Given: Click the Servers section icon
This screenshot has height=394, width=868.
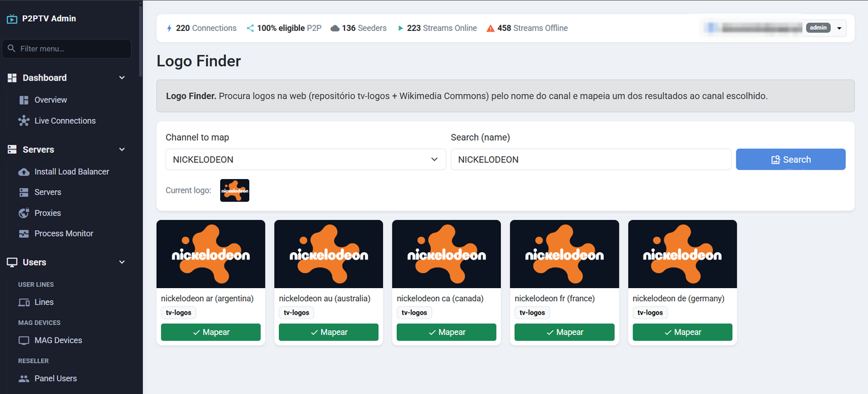Looking at the screenshot, I should click(x=12, y=149).
